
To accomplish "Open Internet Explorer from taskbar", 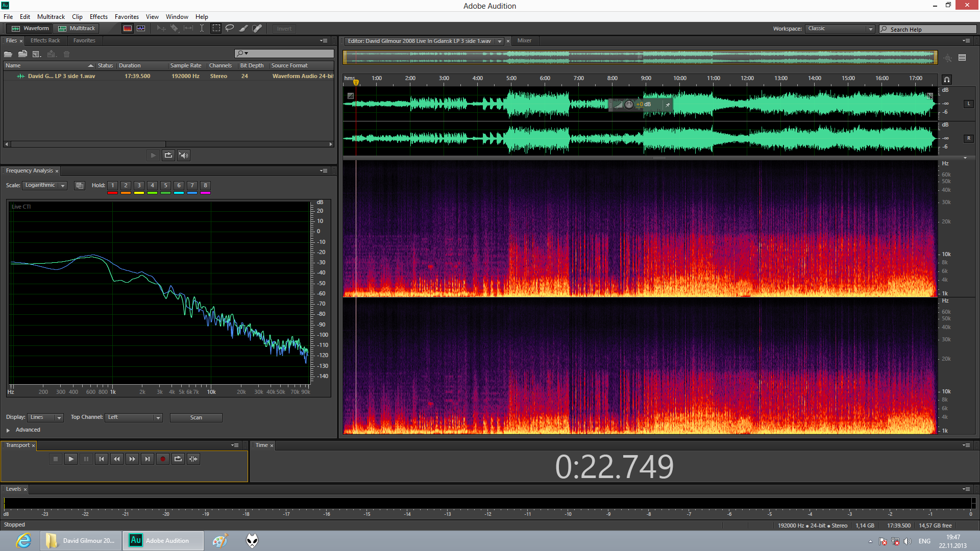I will coord(23,541).
